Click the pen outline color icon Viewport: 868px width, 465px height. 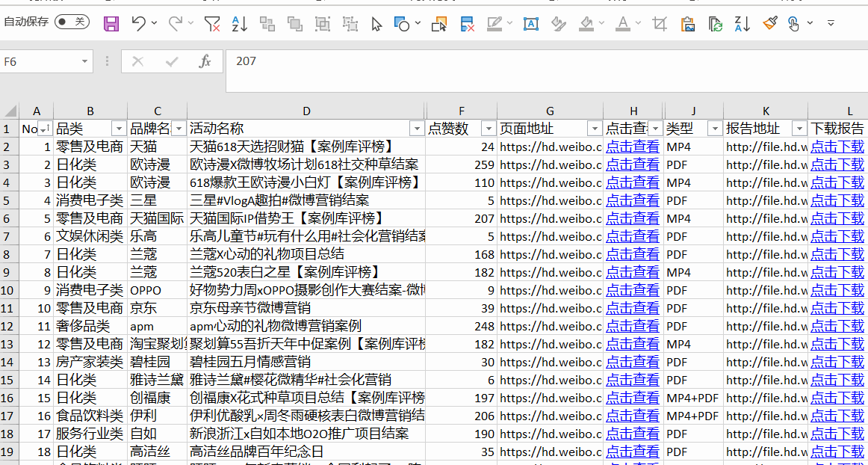tap(495, 23)
